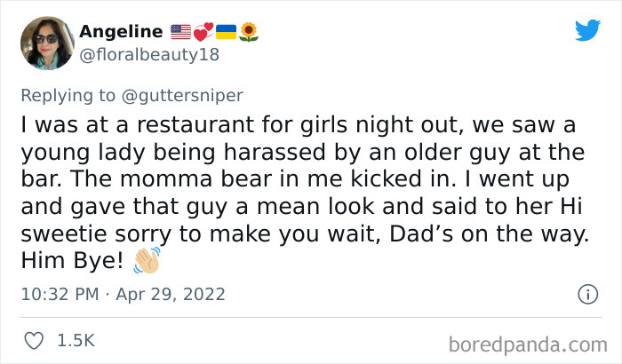Open the Angeline display name
The image size is (622, 364).
coord(121,32)
